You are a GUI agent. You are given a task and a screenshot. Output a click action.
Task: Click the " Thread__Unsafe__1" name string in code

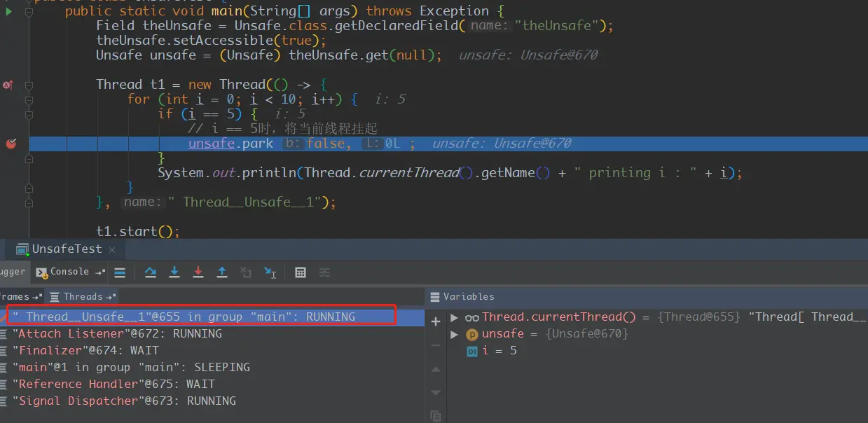(x=244, y=202)
